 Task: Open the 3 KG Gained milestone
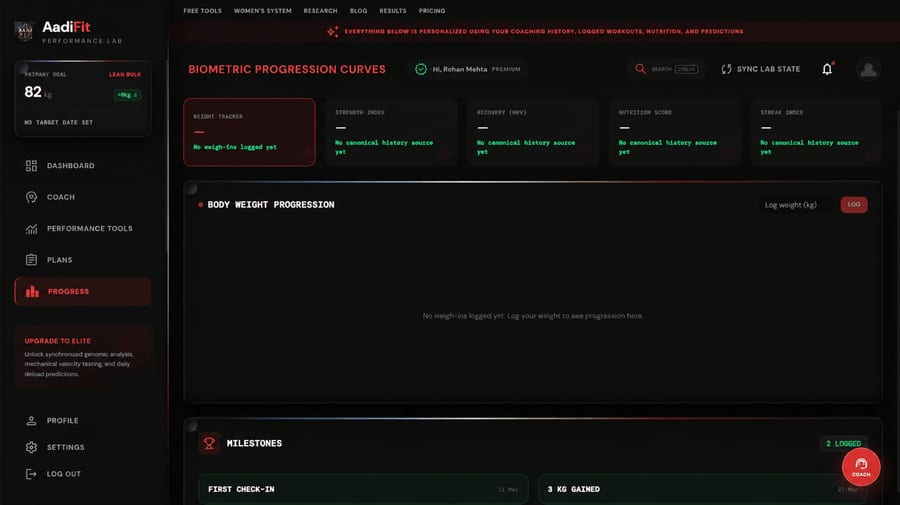click(703, 490)
